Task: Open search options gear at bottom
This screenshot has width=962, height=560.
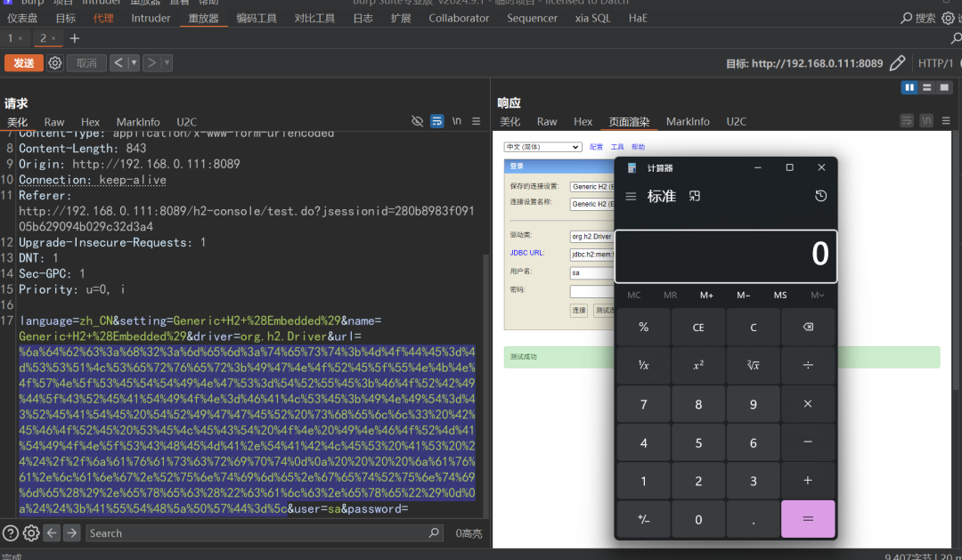Action: click(x=31, y=533)
